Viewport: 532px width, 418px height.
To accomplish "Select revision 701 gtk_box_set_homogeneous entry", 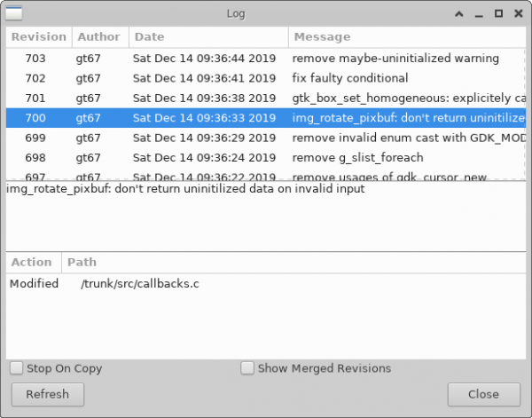I will (266, 98).
